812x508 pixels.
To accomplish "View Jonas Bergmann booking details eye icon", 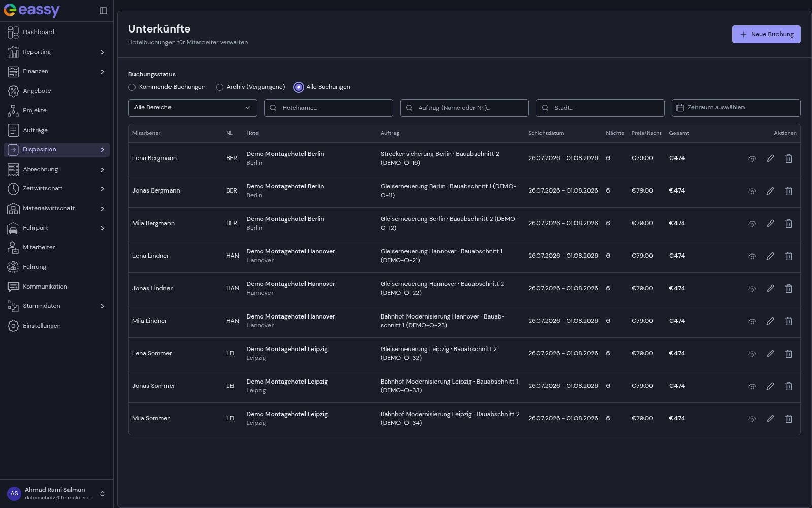I will pos(752,192).
